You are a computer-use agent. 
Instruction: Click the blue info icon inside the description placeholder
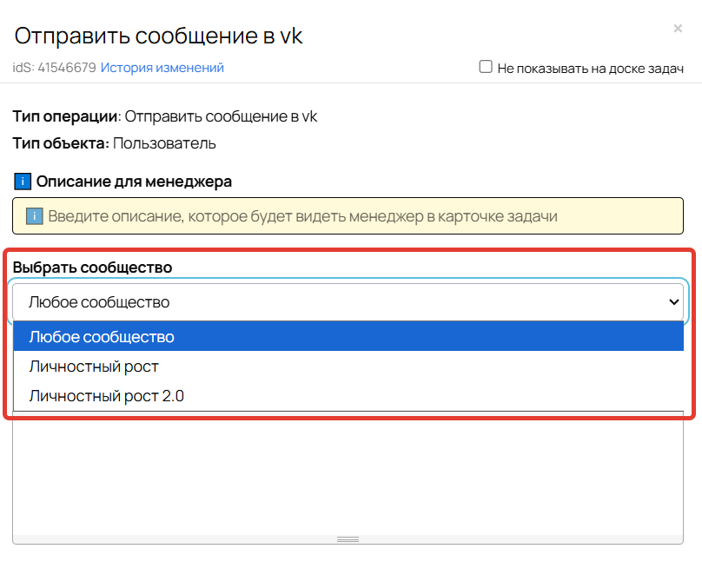33,215
